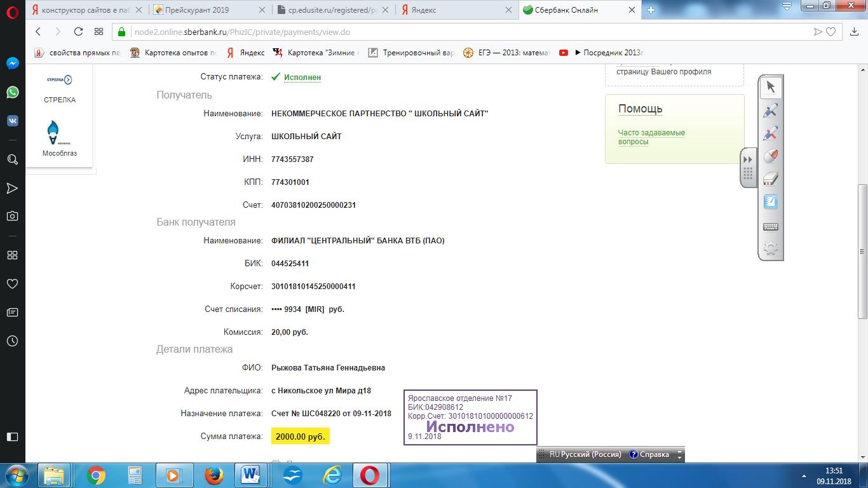Open Microsoft Word from the taskbar

point(250,475)
